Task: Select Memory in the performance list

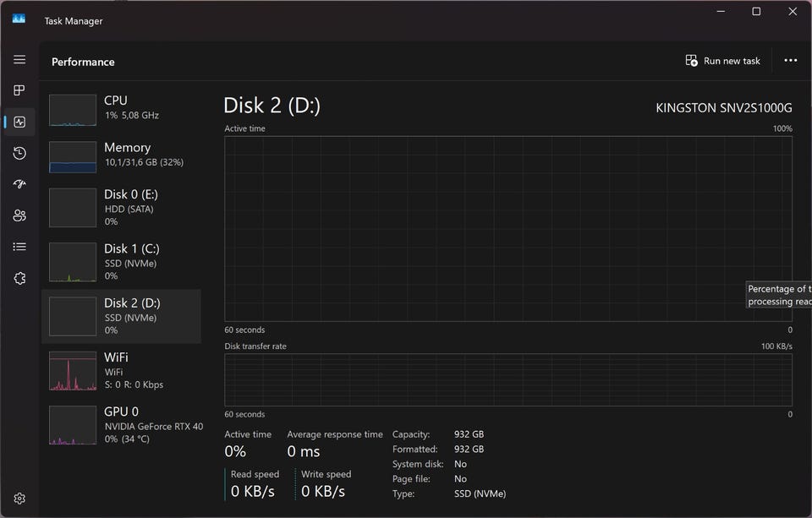Action: pyautogui.click(x=121, y=155)
